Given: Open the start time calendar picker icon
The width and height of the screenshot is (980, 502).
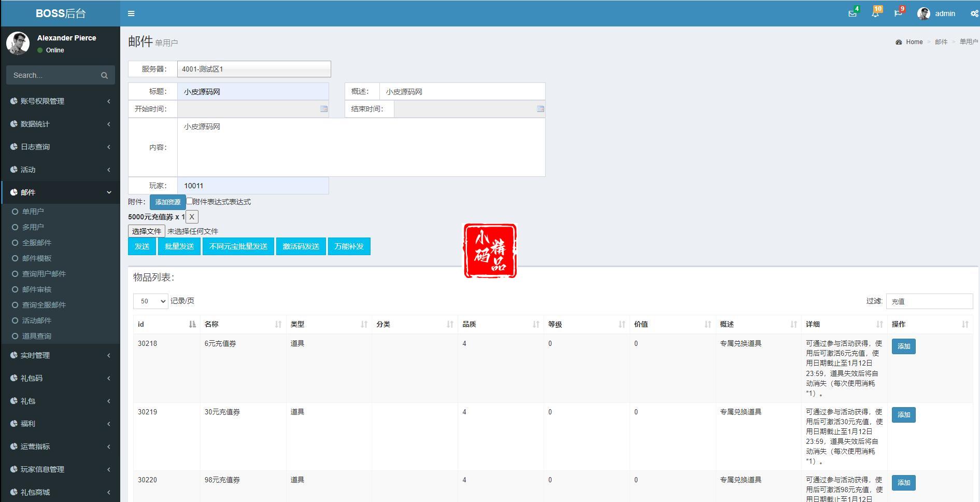Looking at the screenshot, I should click(324, 109).
